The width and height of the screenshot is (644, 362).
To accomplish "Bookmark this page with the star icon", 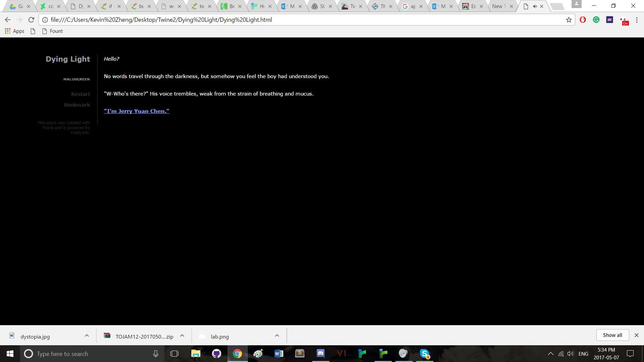I will coord(569,20).
